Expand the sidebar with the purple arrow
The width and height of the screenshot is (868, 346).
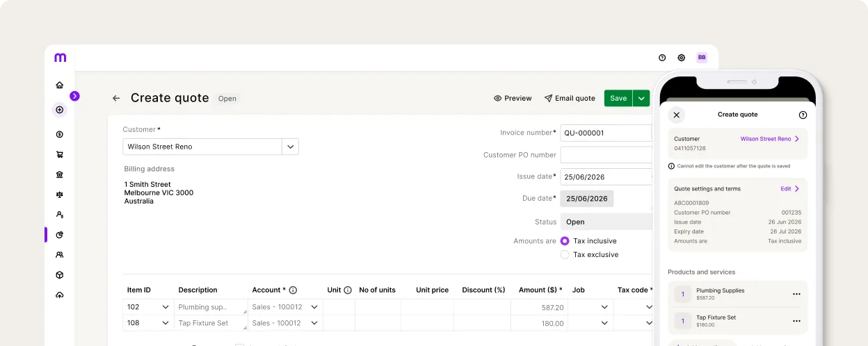point(74,96)
